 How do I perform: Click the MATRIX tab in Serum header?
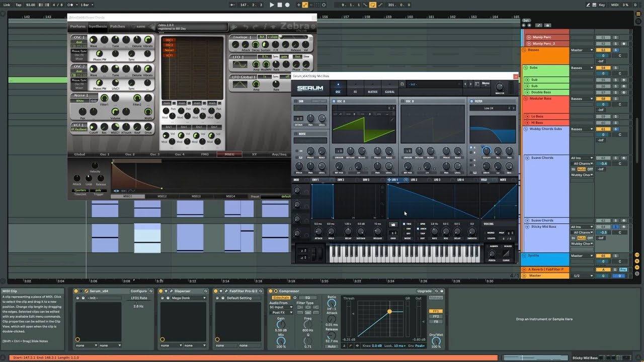coord(373,88)
